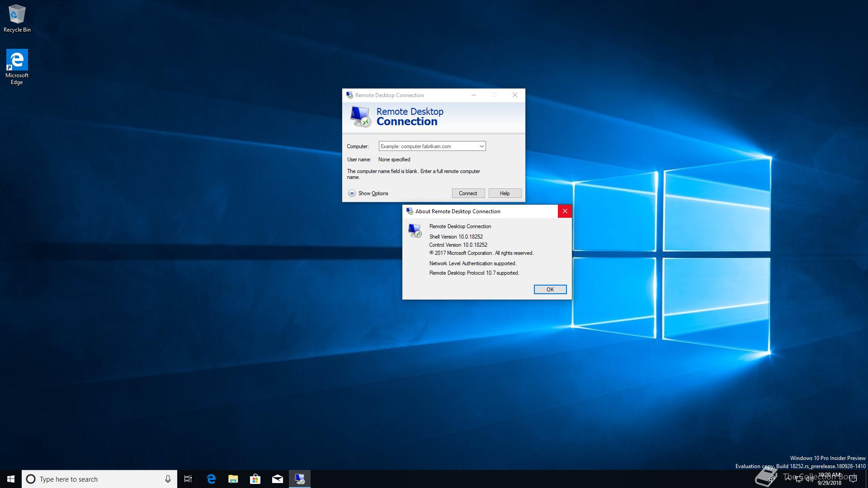Open Task View from the taskbar

[x=188, y=479]
